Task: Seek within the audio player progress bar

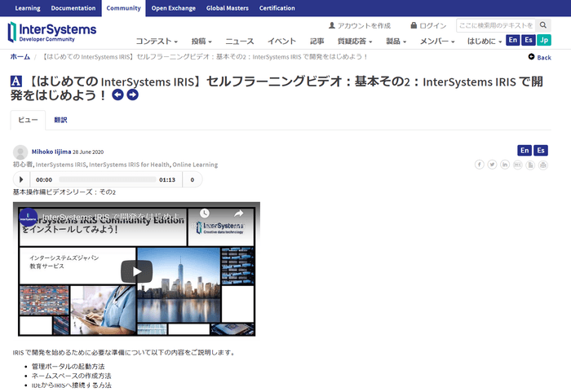Action: pyautogui.click(x=106, y=179)
